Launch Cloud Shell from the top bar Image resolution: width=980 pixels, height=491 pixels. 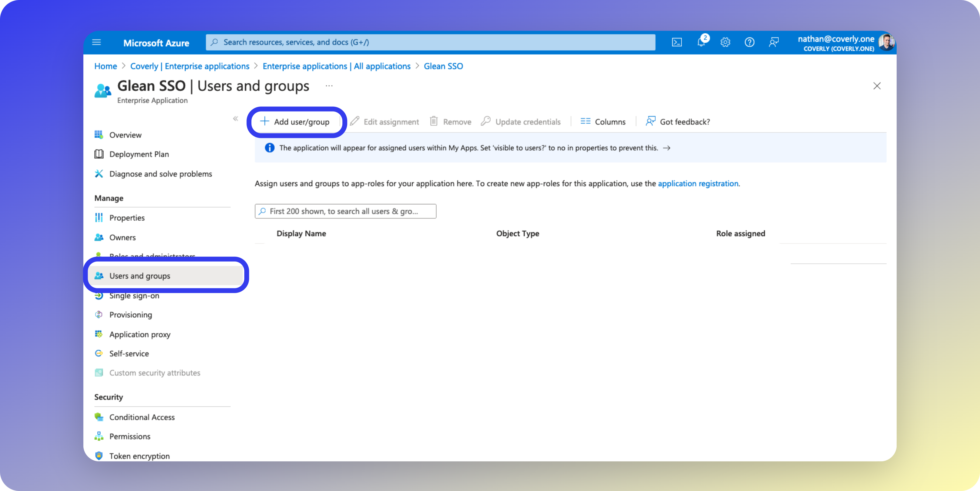pos(677,42)
